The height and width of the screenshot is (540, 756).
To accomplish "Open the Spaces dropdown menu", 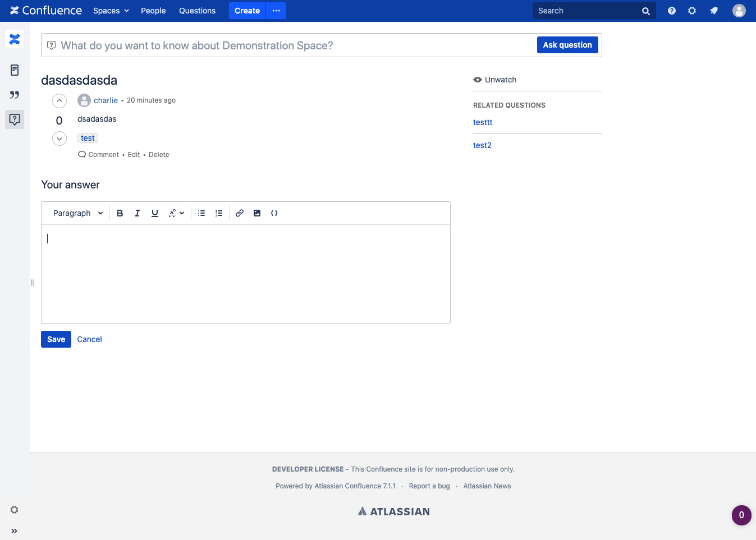I will (x=111, y=11).
